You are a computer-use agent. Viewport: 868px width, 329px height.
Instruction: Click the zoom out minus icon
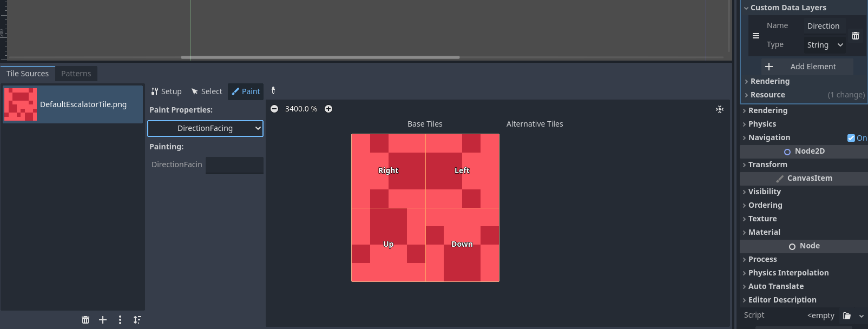coord(274,109)
